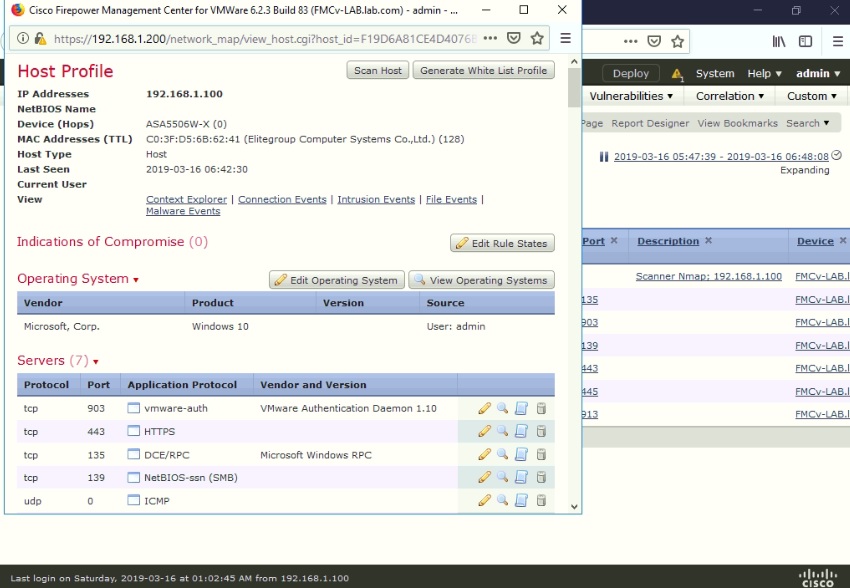Edit the HTTPS server on port 443

[x=484, y=431]
